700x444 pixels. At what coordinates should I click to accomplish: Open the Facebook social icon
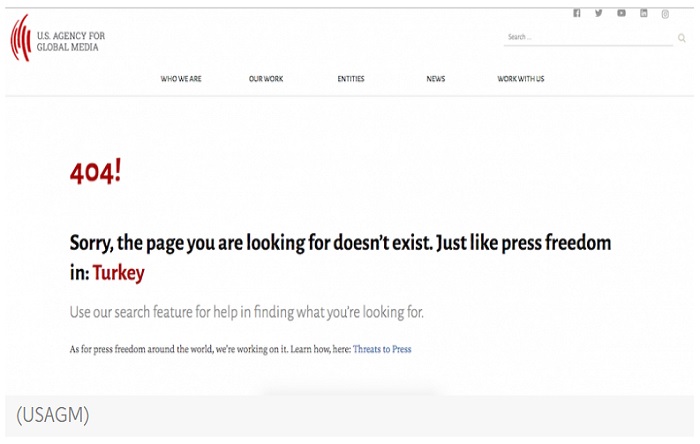pos(577,13)
